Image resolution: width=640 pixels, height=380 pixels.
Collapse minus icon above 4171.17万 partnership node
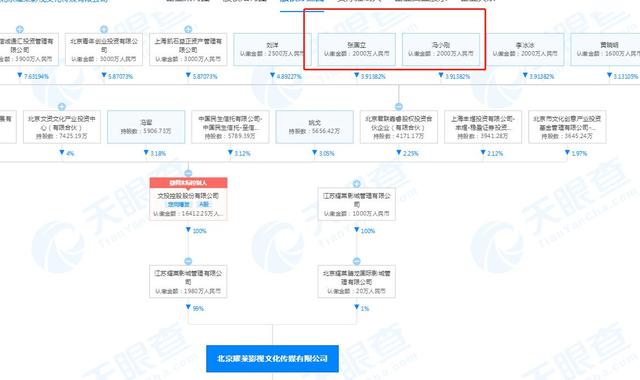pos(399,107)
